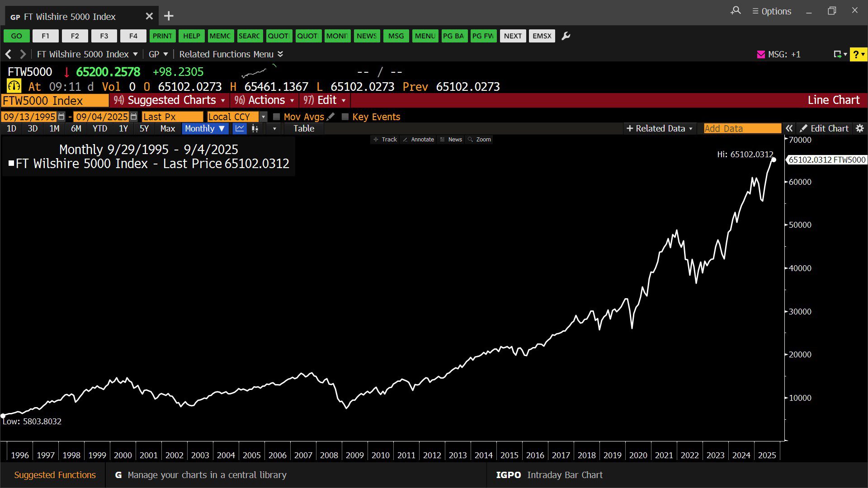Click the yellow gauge icon beside At
Screen dimensions: 868x488
point(14,86)
